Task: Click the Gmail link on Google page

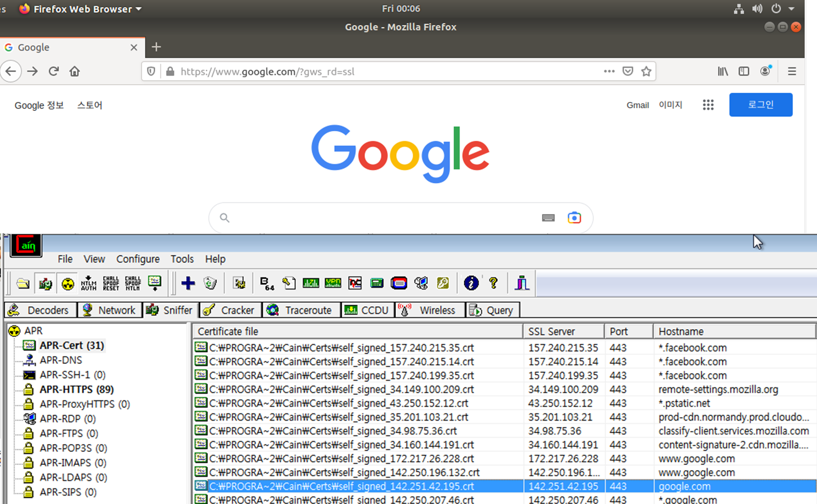Action: pyautogui.click(x=637, y=105)
